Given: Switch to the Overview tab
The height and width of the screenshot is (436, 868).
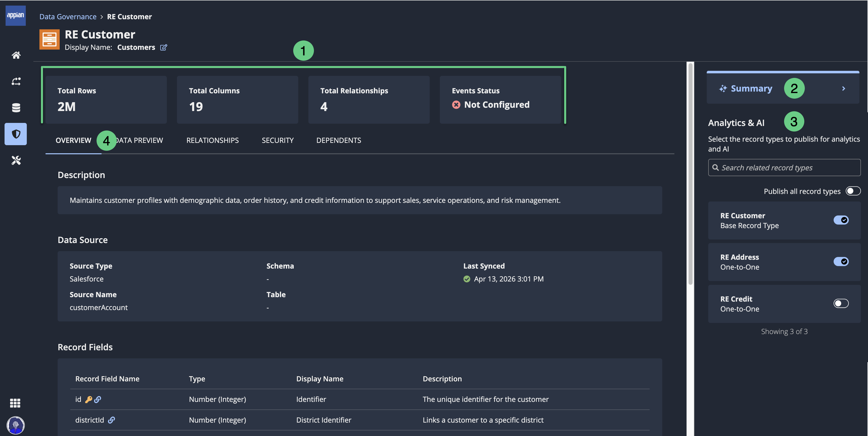Looking at the screenshot, I should tap(74, 140).
